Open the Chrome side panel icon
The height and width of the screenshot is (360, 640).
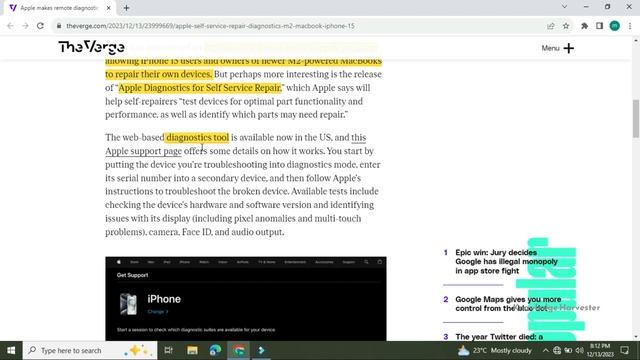tap(599, 26)
